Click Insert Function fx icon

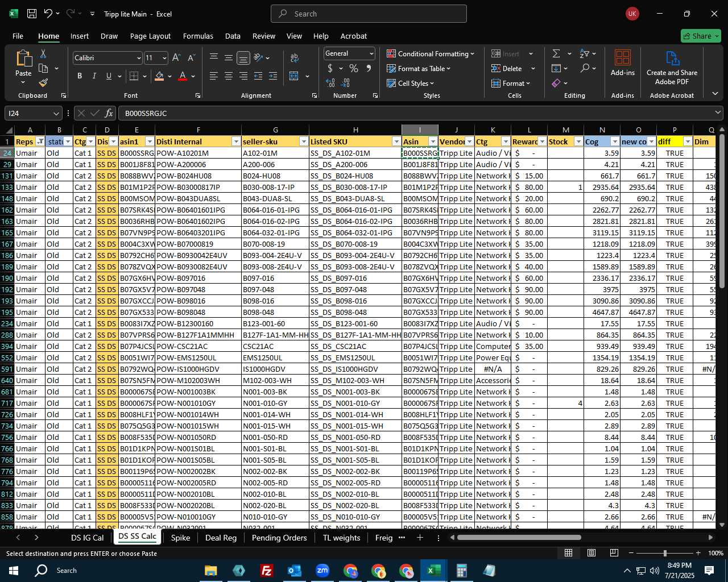pyautogui.click(x=109, y=113)
